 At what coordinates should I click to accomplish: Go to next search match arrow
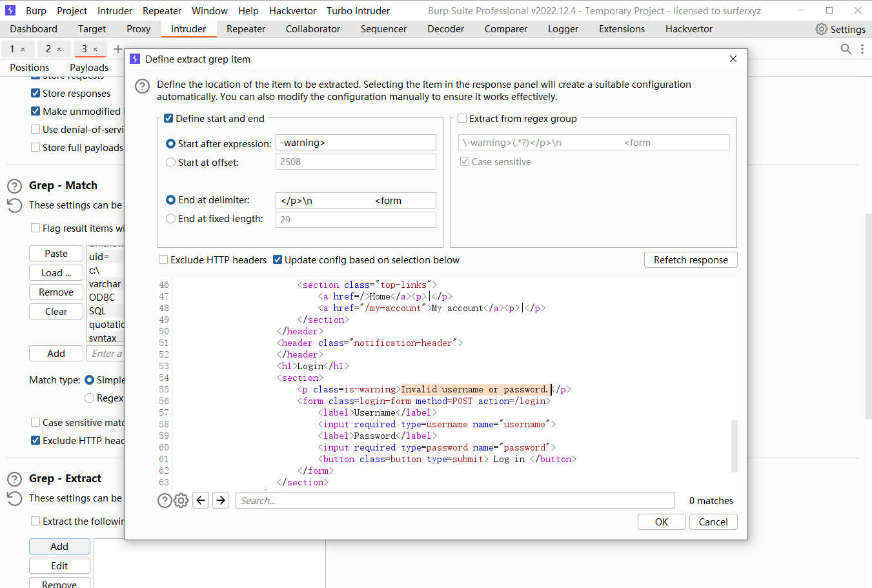click(221, 500)
